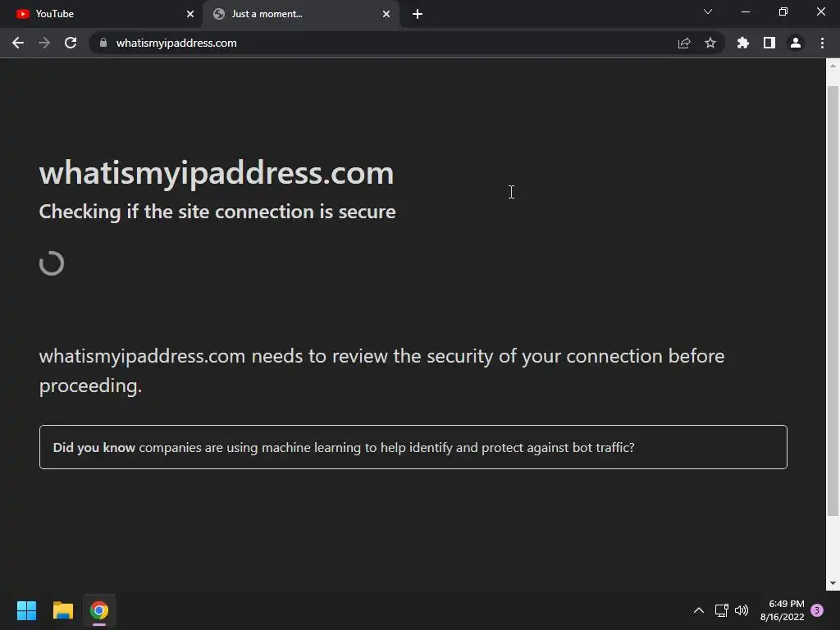Close the Just a moment tab
Viewport: 840px width, 630px height.
coord(386,14)
